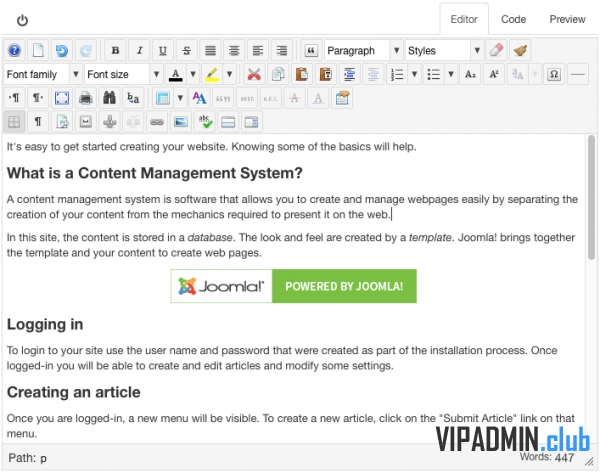Apply the black text color swatch

[176, 74]
